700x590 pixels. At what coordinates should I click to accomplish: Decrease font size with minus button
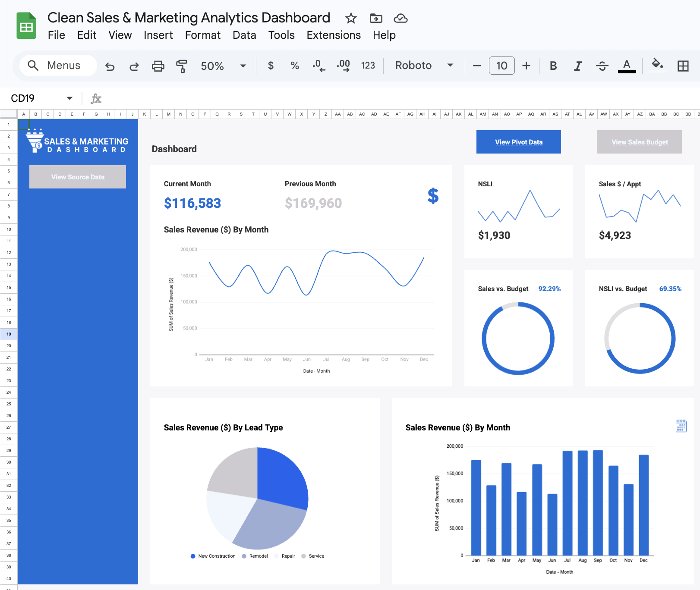point(477,66)
